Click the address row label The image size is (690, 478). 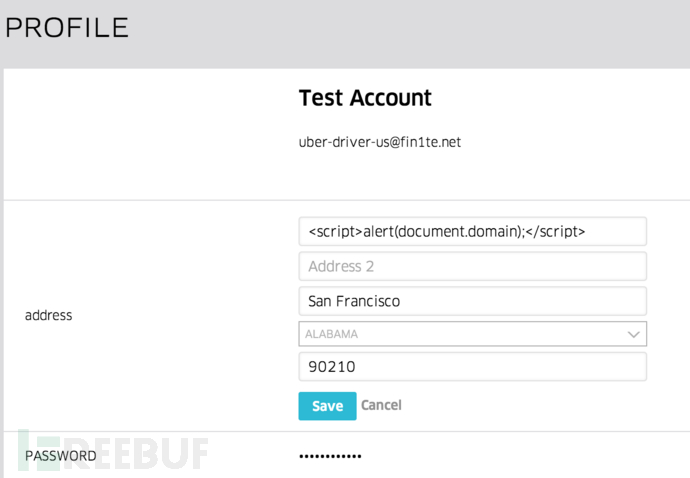48,315
